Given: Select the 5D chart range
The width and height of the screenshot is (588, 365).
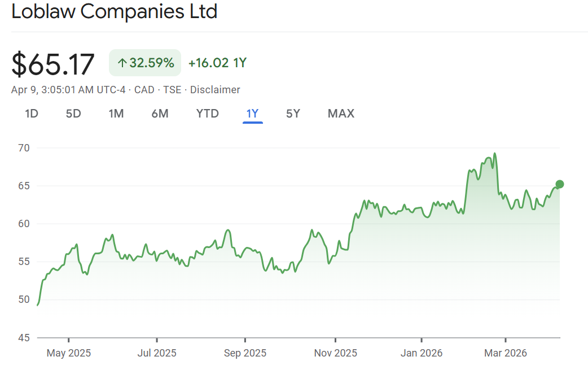Looking at the screenshot, I should coord(73,114).
